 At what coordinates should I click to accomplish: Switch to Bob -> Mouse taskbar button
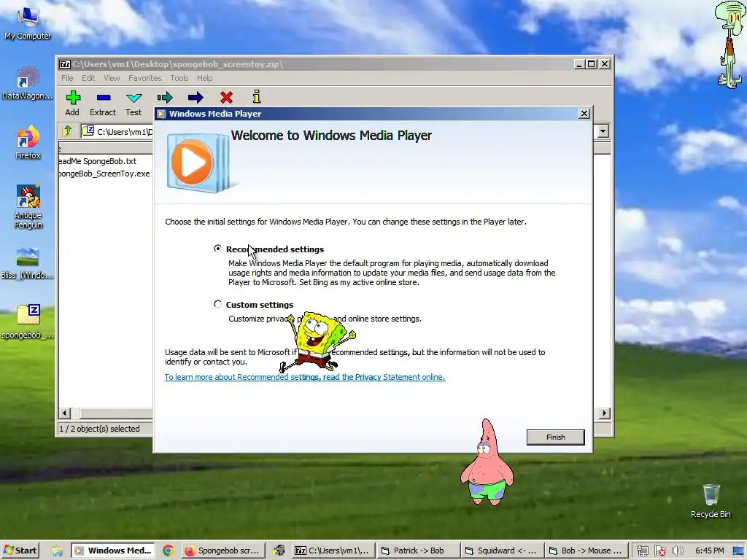(x=585, y=551)
